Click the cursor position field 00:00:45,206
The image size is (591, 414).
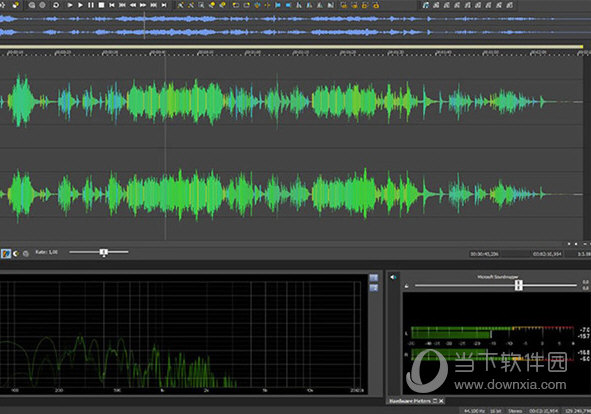pos(484,254)
